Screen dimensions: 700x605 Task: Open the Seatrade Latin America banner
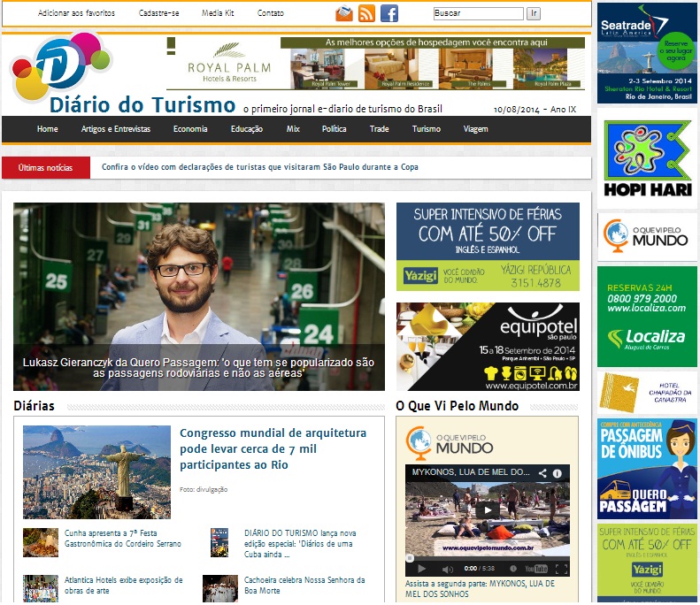click(647, 53)
